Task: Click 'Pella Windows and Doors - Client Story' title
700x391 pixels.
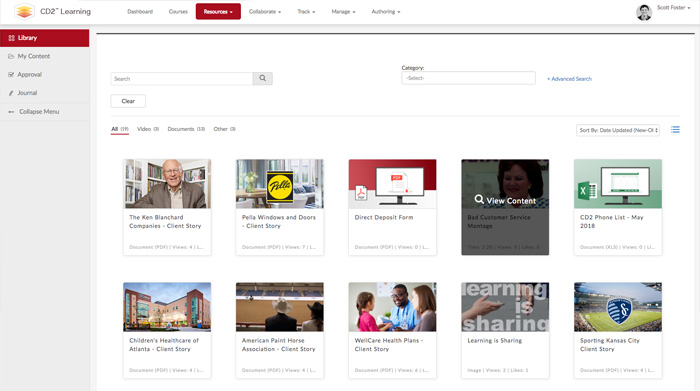Action: 279,221
